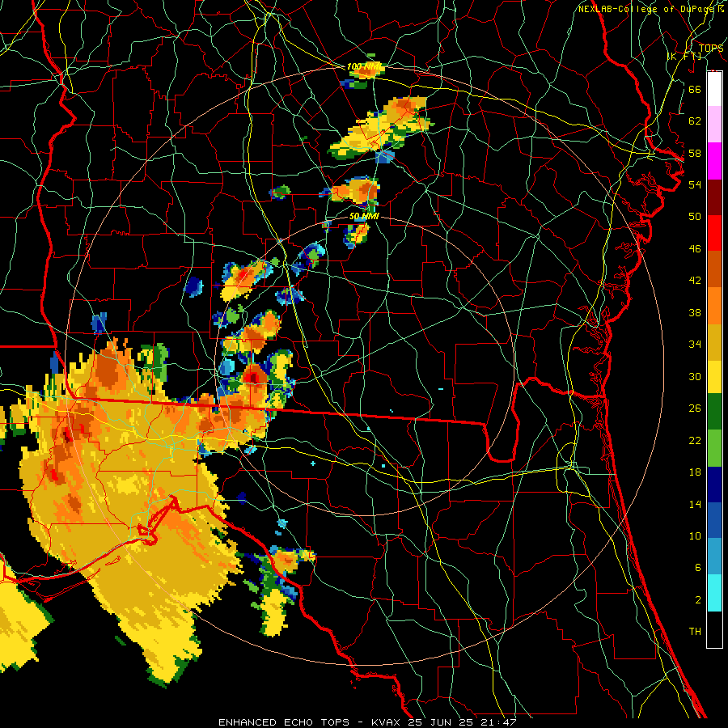Click the 100 NMI range ring label
The width and height of the screenshot is (728, 728).
(363, 67)
